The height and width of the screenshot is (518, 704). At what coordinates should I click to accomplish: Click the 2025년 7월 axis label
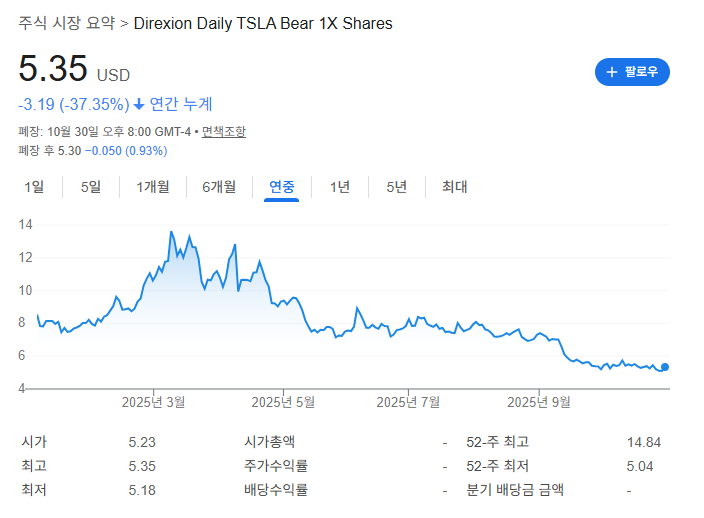point(408,402)
